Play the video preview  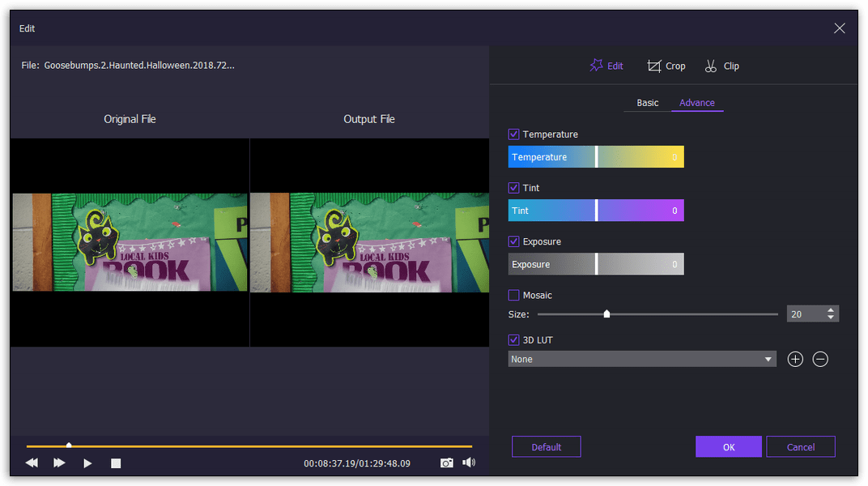[x=87, y=463]
